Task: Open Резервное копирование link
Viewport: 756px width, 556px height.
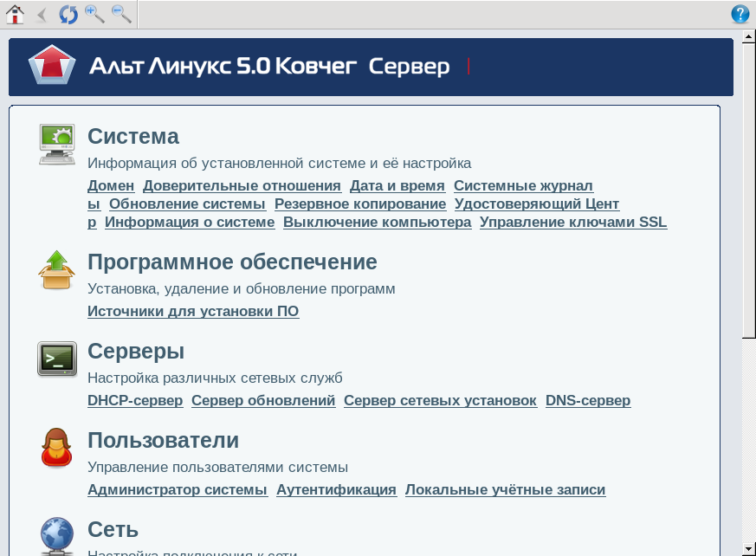Action: (x=360, y=204)
